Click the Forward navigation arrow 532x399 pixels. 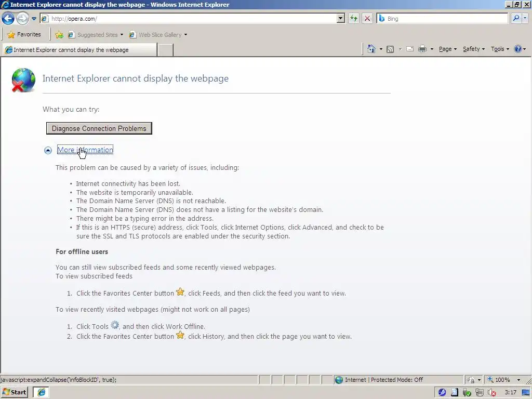22,18
